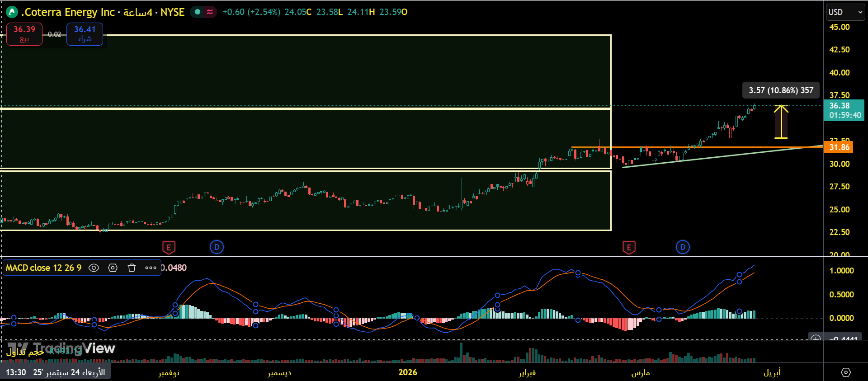
Task: Click the 1.0000 MACD scale label
Action: pyautogui.click(x=841, y=271)
